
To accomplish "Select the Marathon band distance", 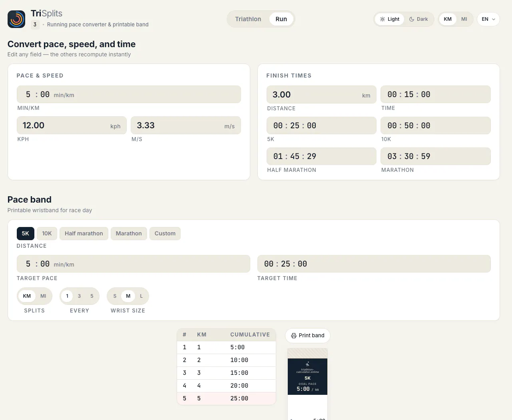I will [x=129, y=233].
